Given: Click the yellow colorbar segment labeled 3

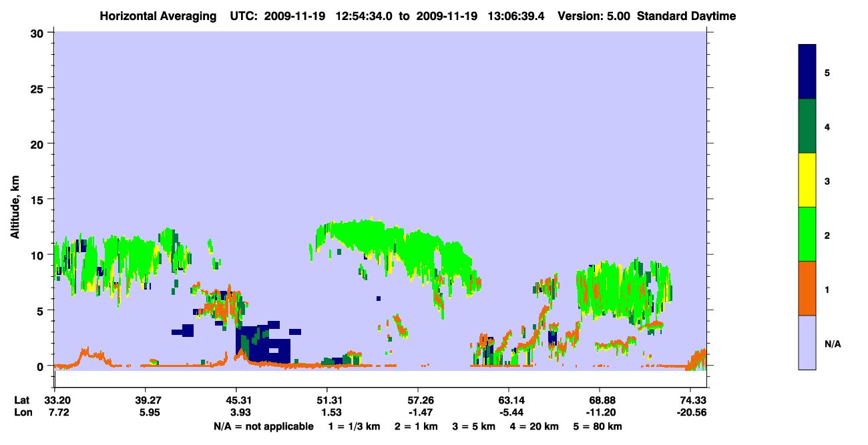Looking at the screenshot, I should click(807, 180).
